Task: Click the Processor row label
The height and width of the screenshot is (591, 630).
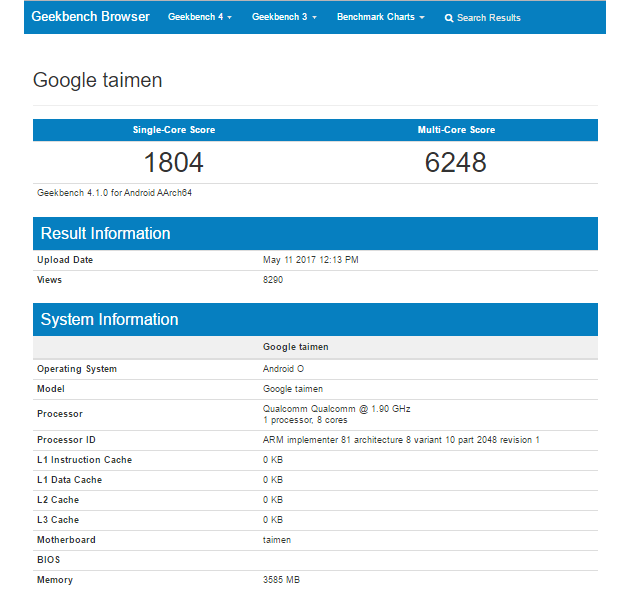Action: 60,414
